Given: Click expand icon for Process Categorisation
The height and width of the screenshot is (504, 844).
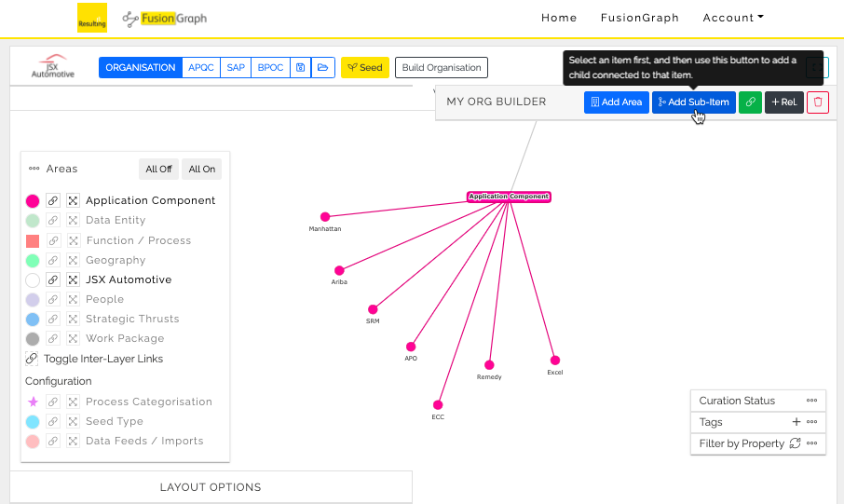Looking at the screenshot, I should tap(73, 402).
